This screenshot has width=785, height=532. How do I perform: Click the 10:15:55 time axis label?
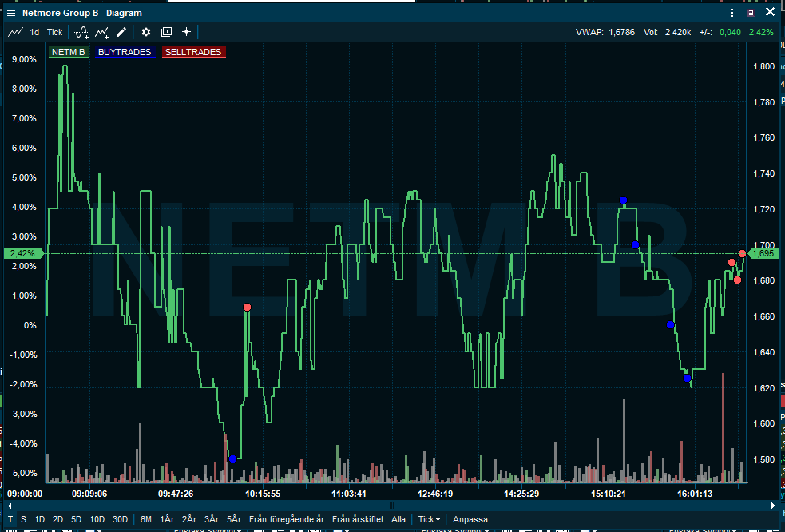coord(263,494)
